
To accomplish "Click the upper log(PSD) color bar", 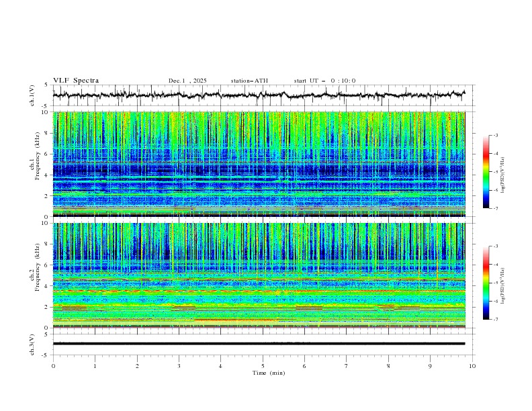I will [x=486, y=172].
